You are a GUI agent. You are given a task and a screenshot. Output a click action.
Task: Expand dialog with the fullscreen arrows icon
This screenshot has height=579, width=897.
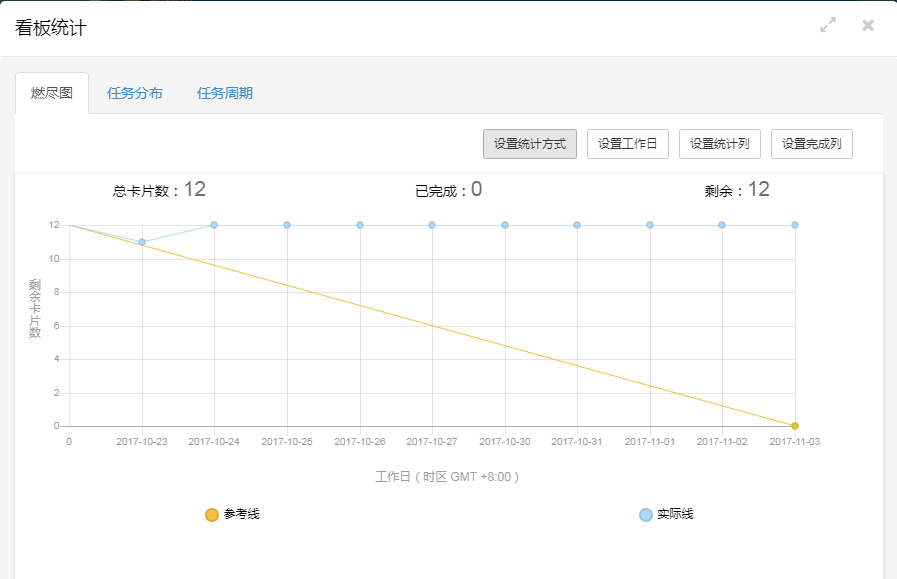coord(828,25)
